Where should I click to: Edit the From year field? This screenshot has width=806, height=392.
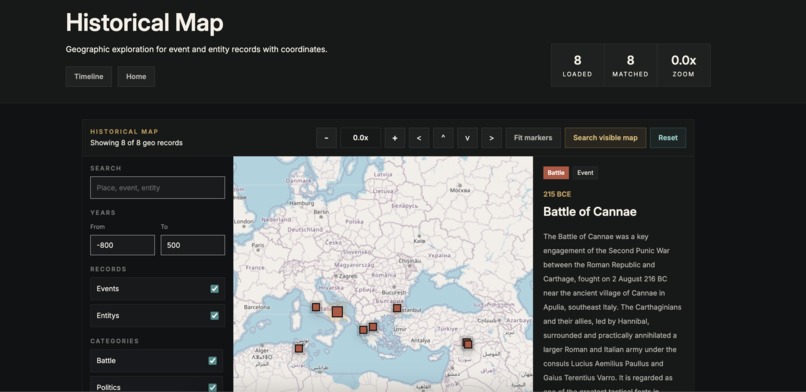point(122,245)
